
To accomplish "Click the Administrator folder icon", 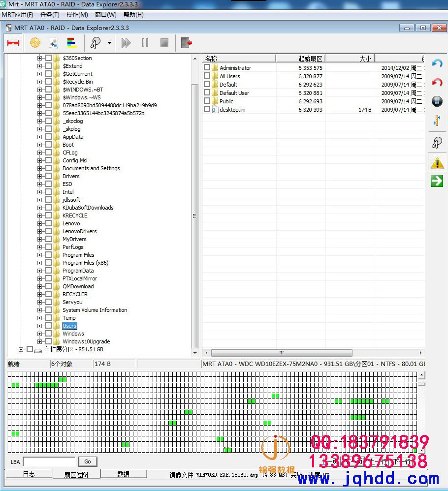I will tap(215, 67).
